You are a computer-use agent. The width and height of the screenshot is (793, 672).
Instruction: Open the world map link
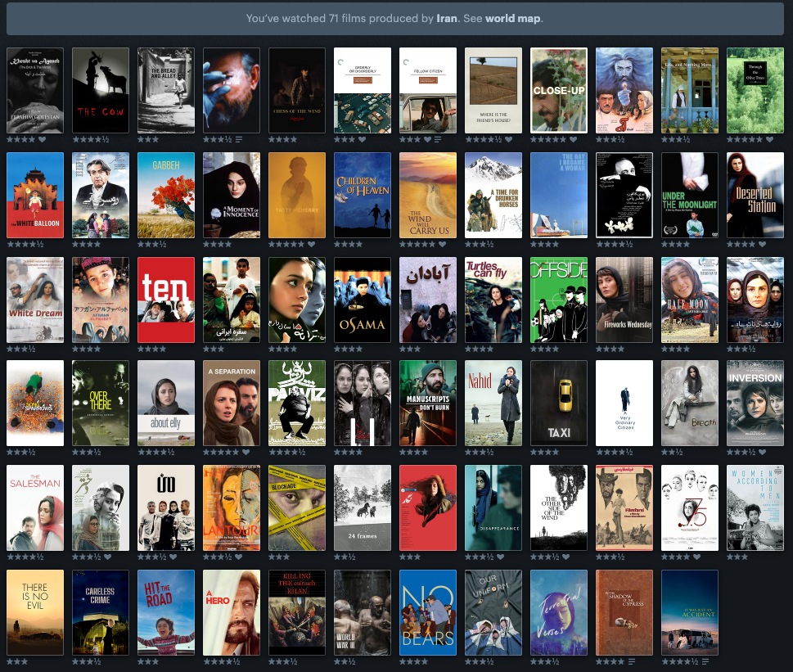(x=512, y=18)
